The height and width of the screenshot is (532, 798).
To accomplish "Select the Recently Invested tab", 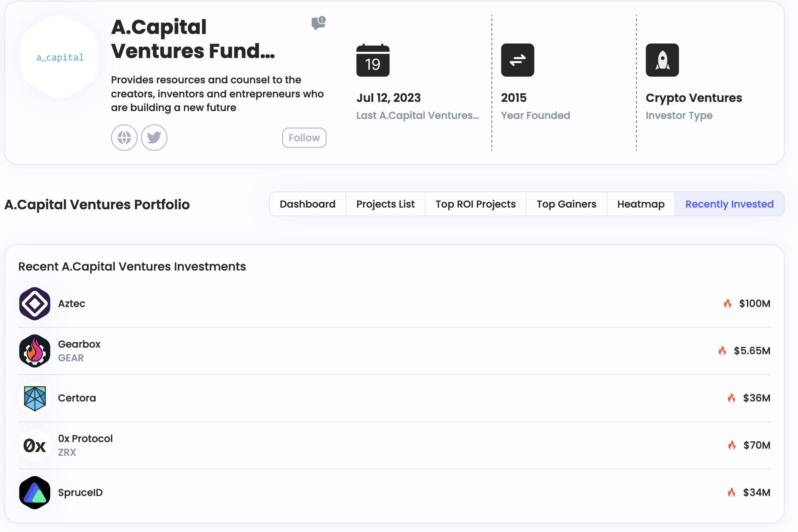I will [730, 204].
